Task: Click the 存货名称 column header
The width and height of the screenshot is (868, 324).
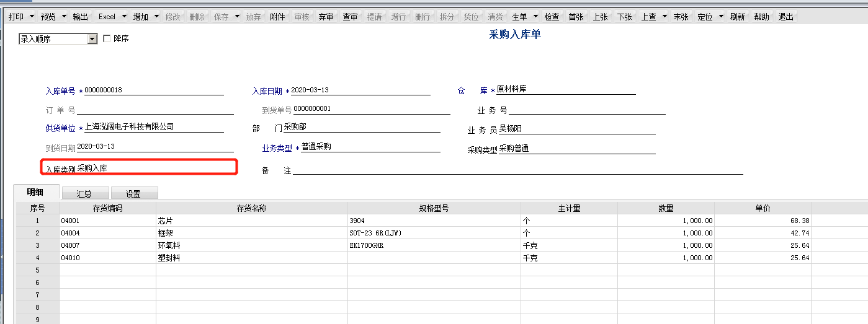Action: pyautogui.click(x=252, y=208)
